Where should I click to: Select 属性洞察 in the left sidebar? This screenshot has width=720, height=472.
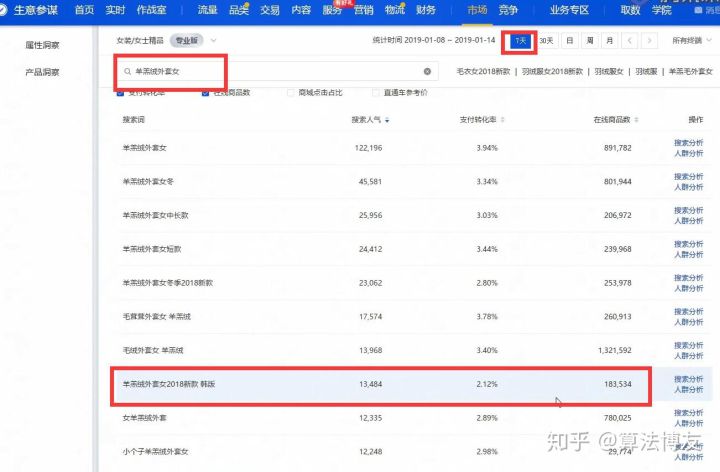click(42, 45)
